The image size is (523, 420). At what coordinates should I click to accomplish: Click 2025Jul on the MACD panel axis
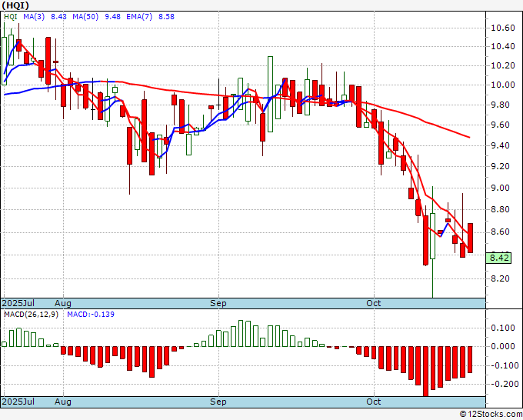tap(18, 402)
